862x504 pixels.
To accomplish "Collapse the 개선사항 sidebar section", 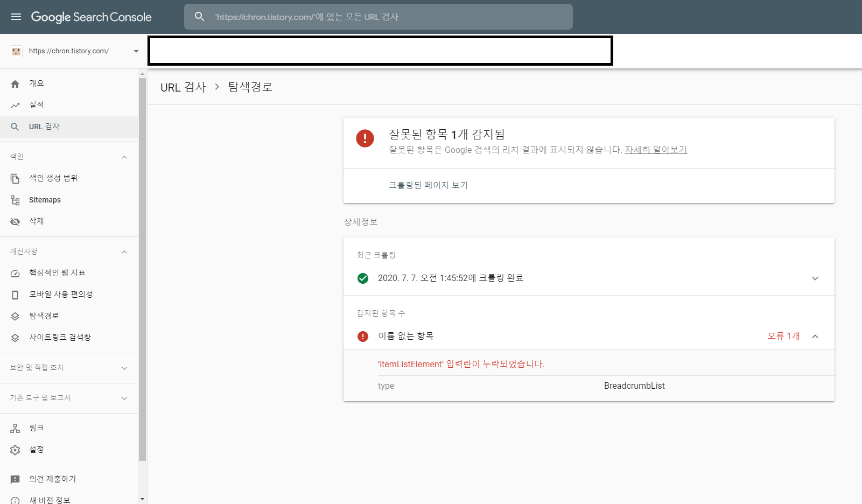I will pos(124,251).
